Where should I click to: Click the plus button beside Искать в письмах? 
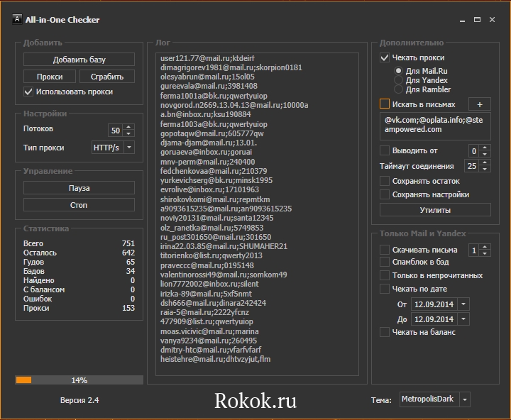click(479, 104)
